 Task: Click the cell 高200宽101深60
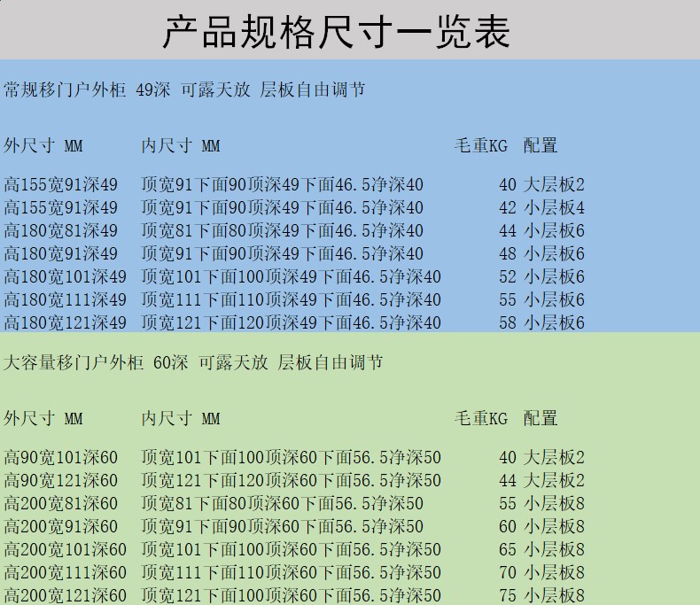66,550
